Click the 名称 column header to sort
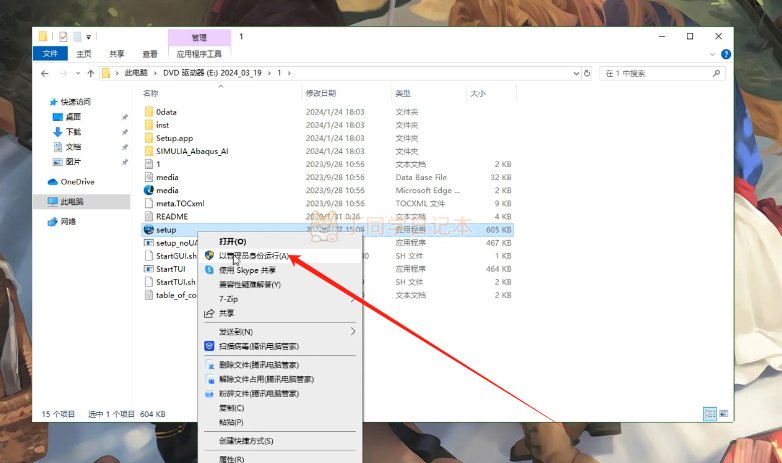Image resolution: width=782 pixels, height=463 pixels. pyautogui.click(x=151, y=93)
